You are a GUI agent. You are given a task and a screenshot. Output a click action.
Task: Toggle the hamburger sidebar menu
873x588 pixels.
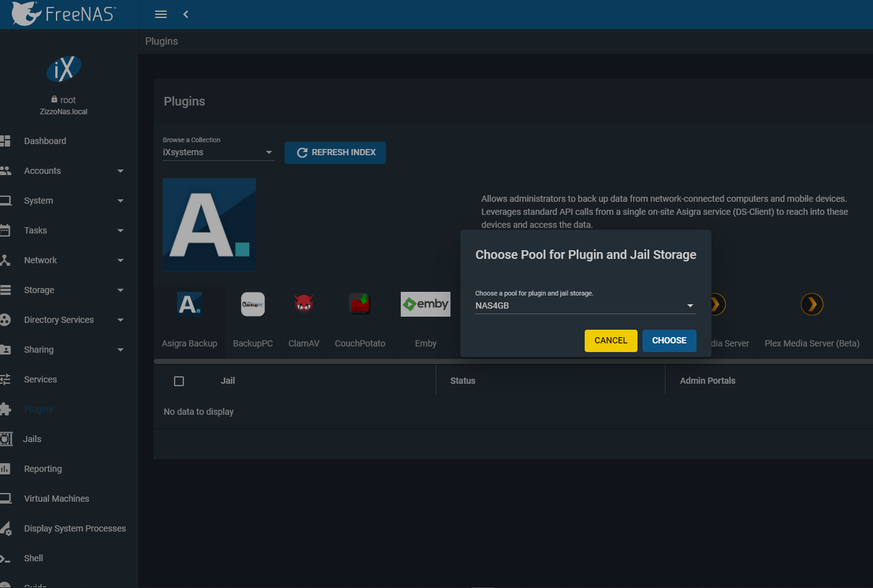[x=161, y=14]
